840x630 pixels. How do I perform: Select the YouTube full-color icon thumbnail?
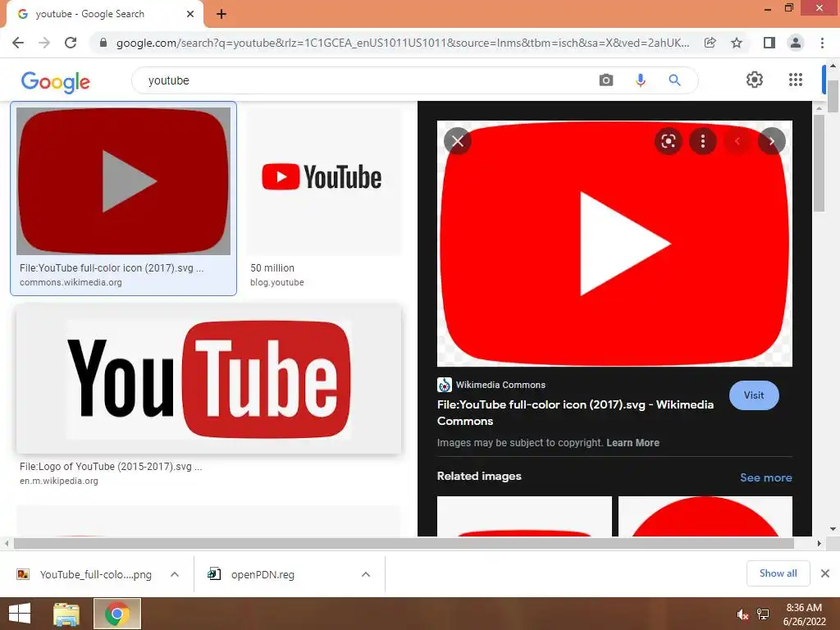click(x=123, y=181)
